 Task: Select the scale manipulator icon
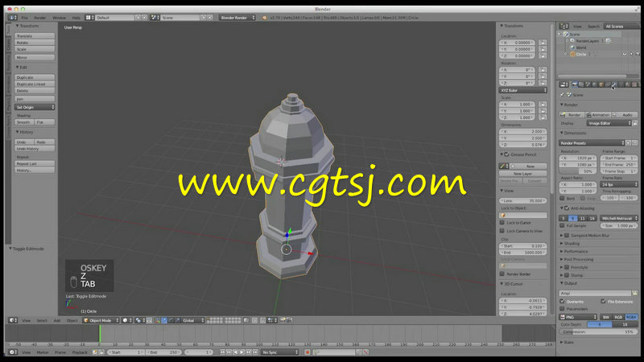[x=177, y=320]
